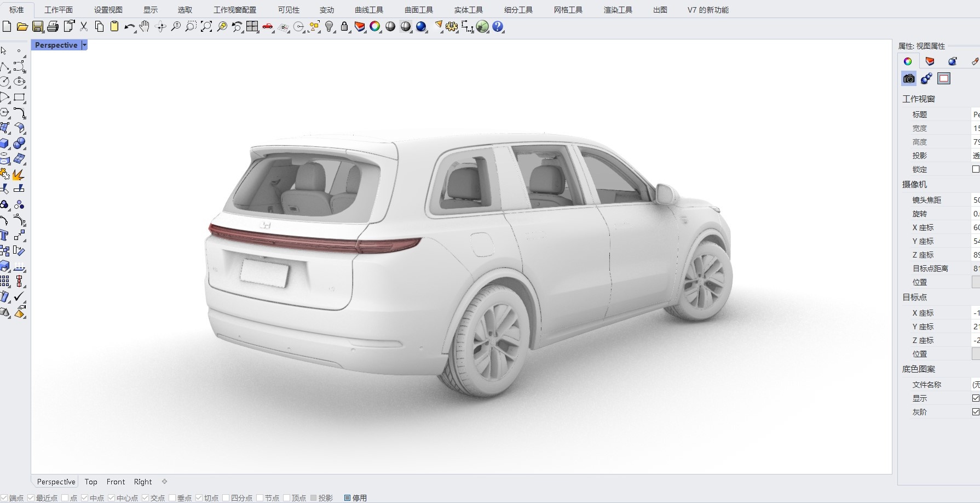
Task: Click the Layers icon in top toolbar
Action: click(360, 26)
